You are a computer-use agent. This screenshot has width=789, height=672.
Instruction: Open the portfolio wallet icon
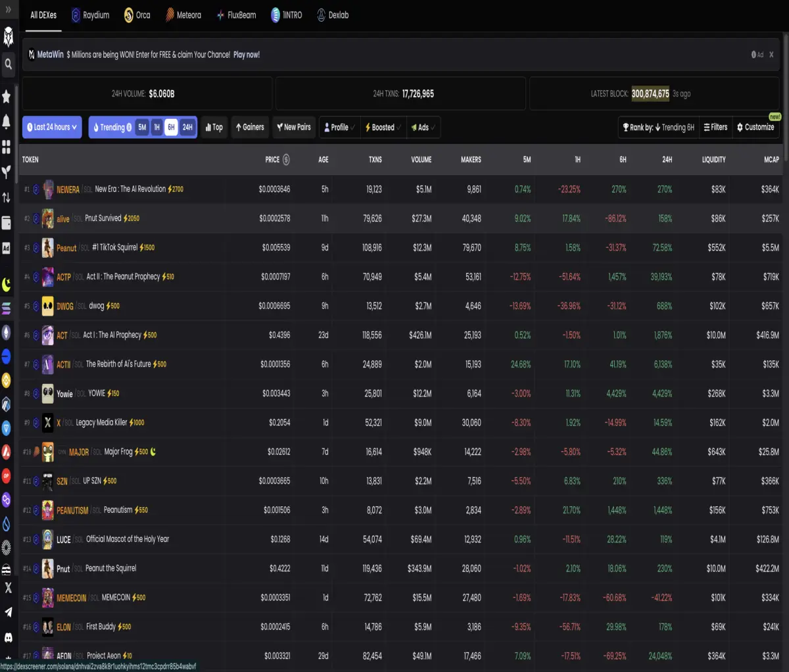click(x=7, y=223)
